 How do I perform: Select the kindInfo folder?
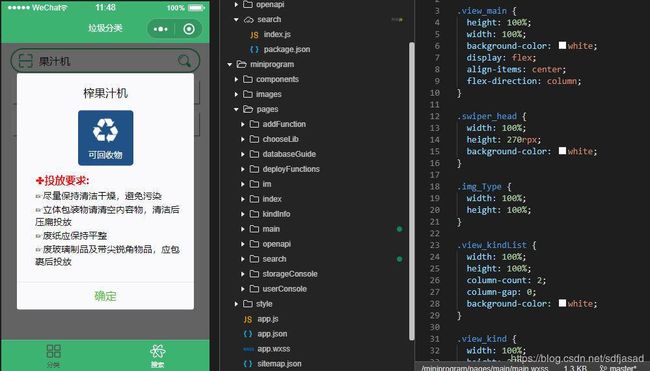(276, 214)
